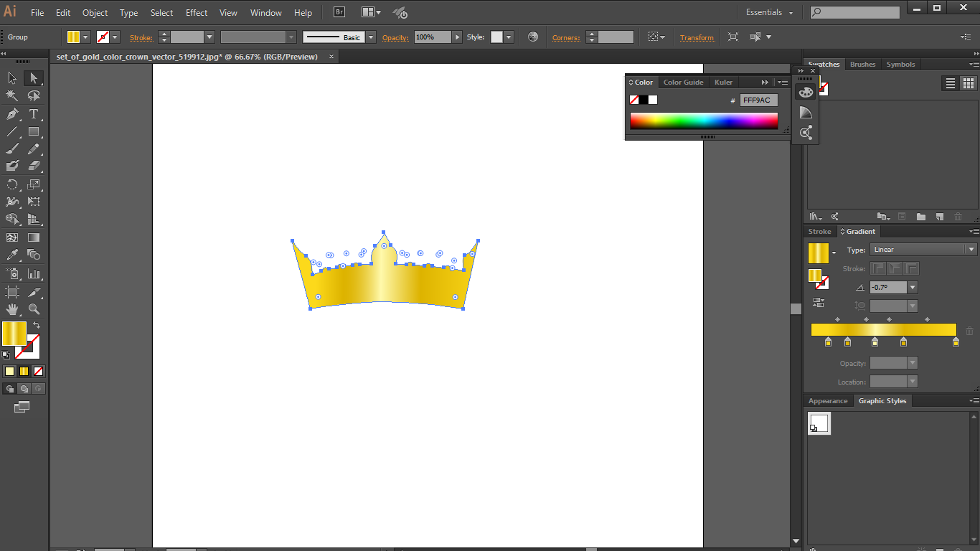The image size is (980, 551).
Task: Pick a color from the spectrum bar
Action: 703,121
